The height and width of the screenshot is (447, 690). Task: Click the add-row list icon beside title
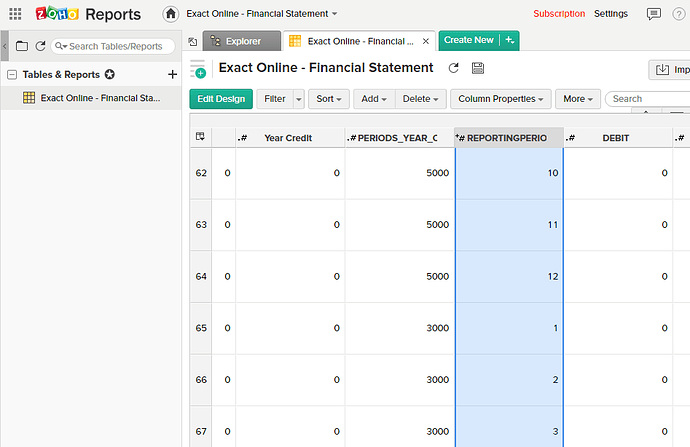pos(198,69)
